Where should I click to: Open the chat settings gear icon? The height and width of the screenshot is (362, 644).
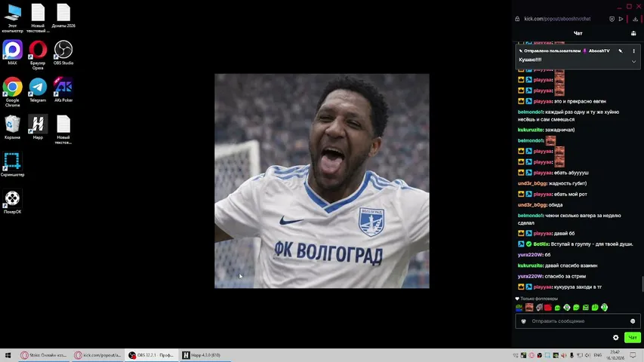pos(615,337)
